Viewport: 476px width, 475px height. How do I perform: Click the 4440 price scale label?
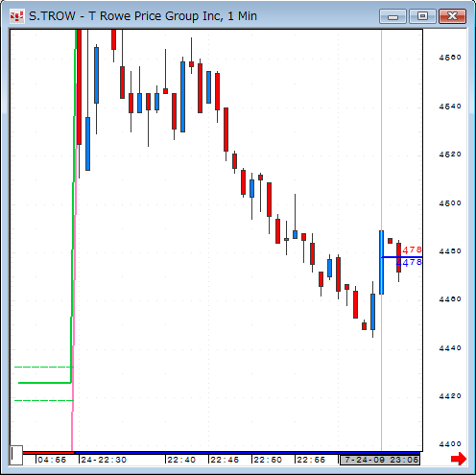450,348
